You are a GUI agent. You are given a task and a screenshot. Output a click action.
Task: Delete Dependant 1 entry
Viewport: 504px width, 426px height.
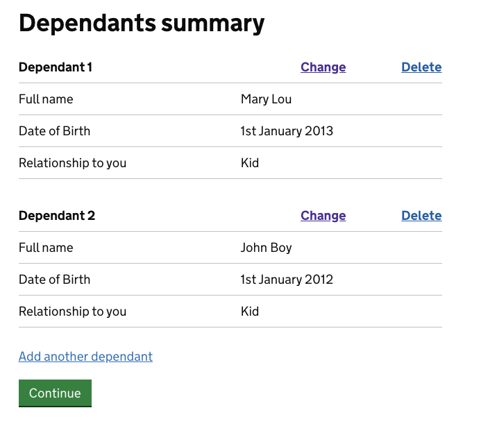(421, 67)
